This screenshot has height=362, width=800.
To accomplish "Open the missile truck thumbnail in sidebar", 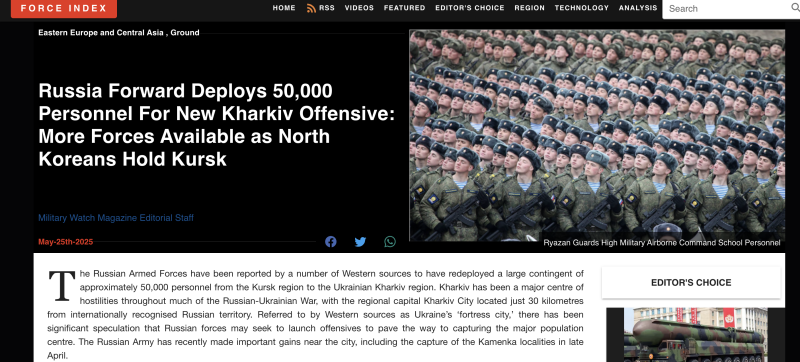I will 687,334.
